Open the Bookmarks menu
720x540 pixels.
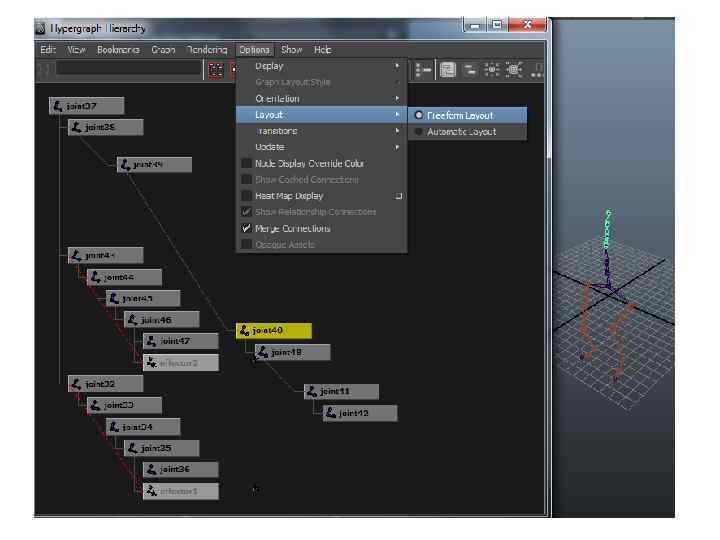(118, 50)
